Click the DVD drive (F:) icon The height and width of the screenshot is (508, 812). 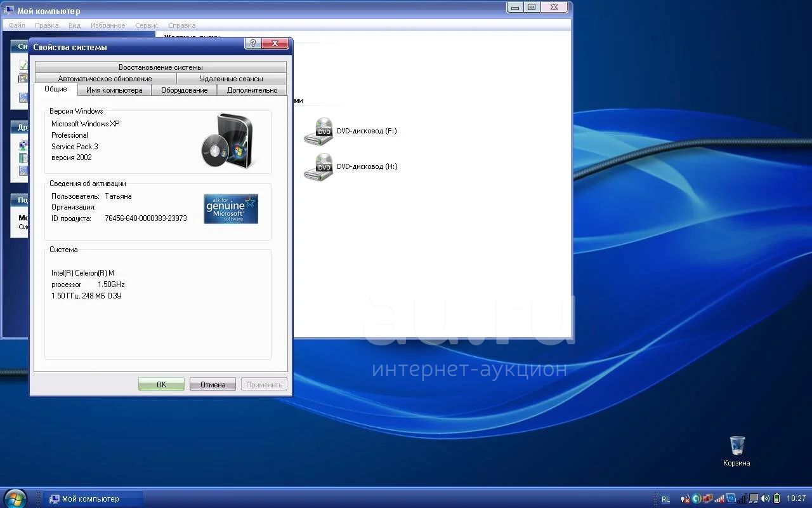(x=318, y=131)
